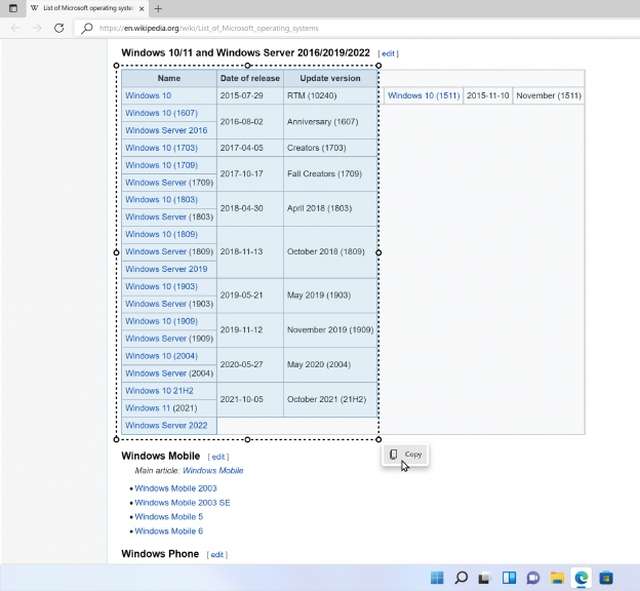
Task: Open the Windows 10 (1703) link
Action: [x=162, y=148]
